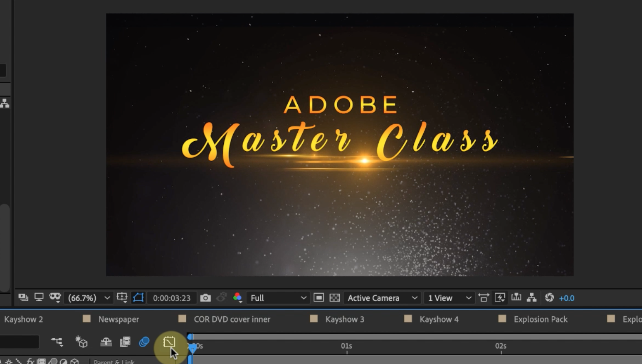The width and height of the screenshot is (642, 364).
Task: Open grid and guide options icon
Action: point(122,298)
